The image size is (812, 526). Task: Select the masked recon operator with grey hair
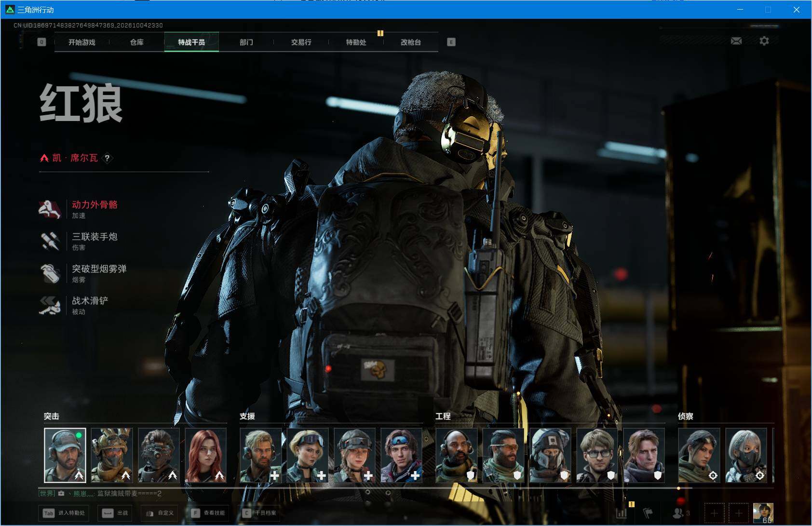point(746,455)
